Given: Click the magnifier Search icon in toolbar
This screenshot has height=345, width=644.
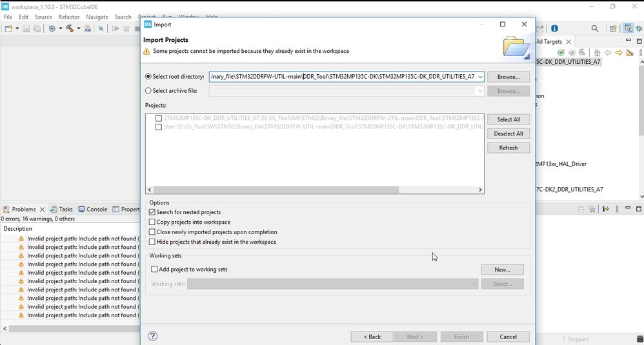Looking at the screenshot, I should pos(595,28).
